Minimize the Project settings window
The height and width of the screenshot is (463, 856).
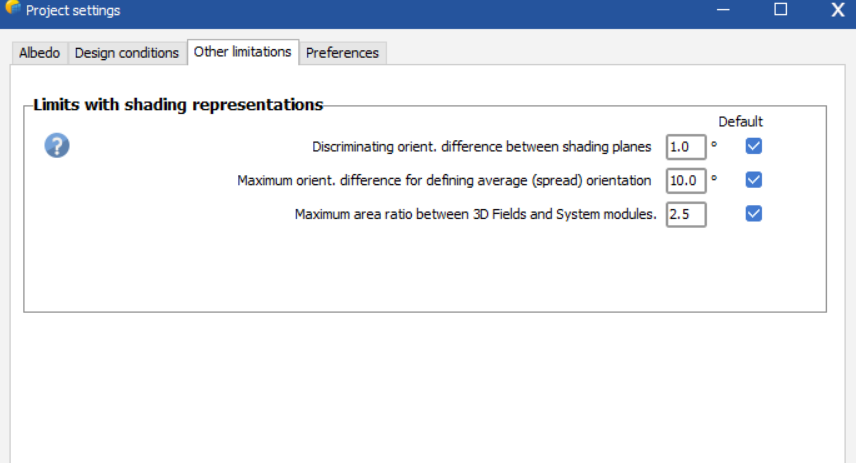723,10
